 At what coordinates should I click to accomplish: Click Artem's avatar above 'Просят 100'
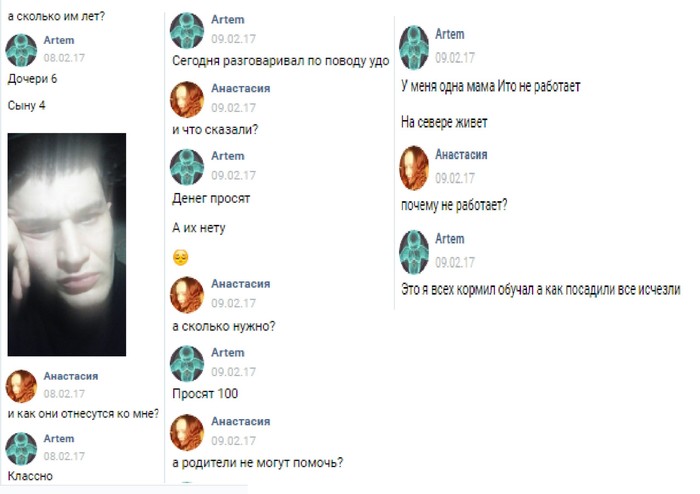(x=187, y=363)
